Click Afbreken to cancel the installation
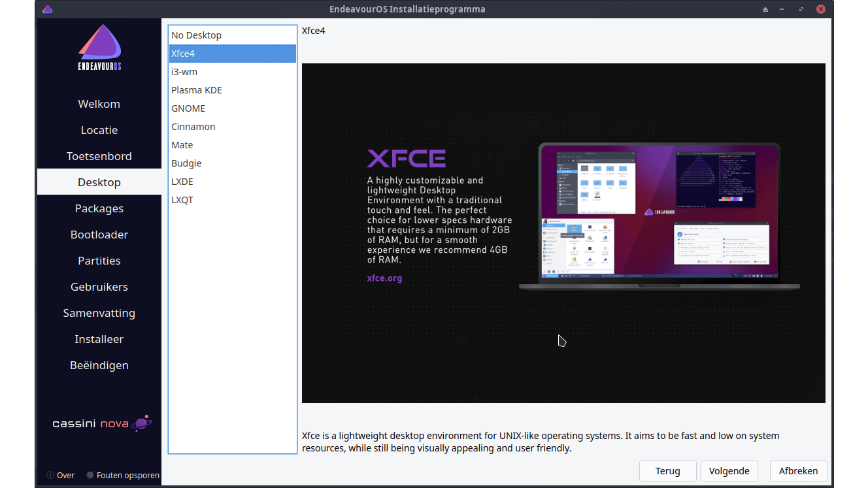868x488 pixels. click(798, 470)
